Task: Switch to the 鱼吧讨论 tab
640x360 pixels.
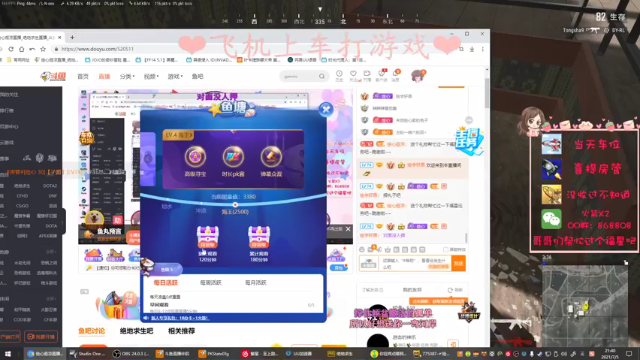Action: 91,331
